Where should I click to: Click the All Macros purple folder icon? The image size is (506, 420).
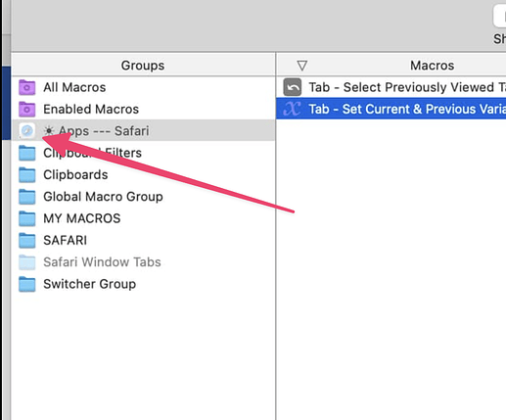point(27,87)
